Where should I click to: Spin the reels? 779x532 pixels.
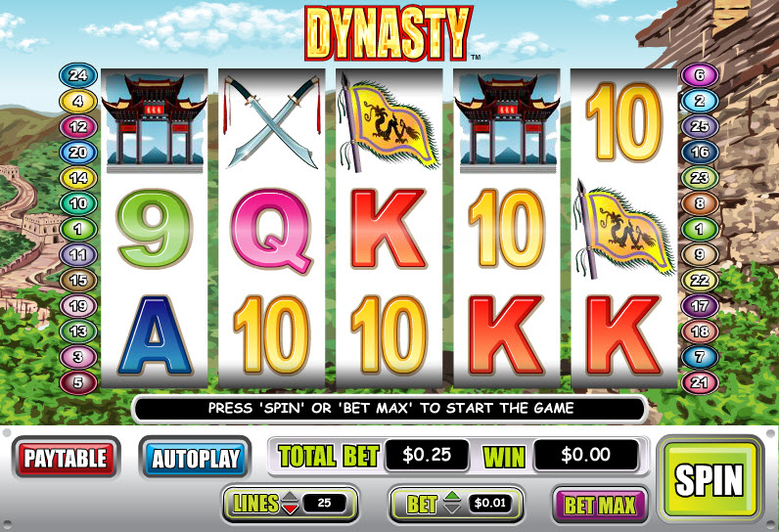coord(709,479)
